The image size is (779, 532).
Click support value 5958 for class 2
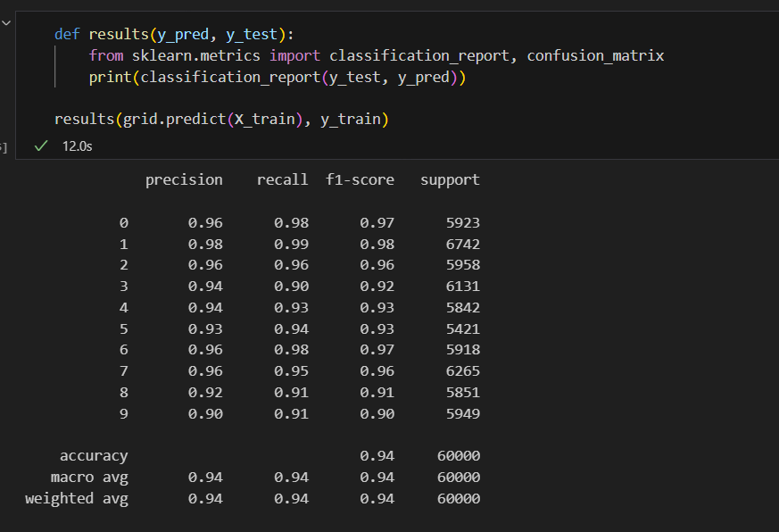tap(463, 265)
